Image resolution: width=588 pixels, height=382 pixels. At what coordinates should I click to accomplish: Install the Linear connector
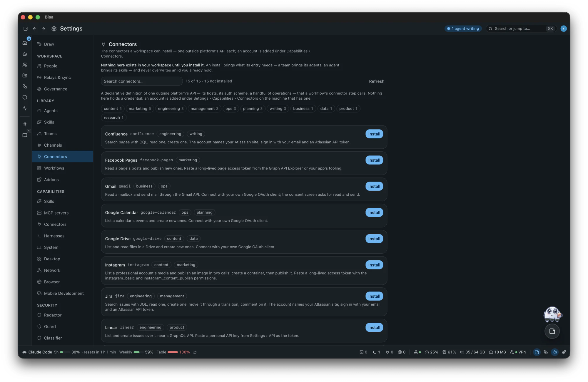374,327
